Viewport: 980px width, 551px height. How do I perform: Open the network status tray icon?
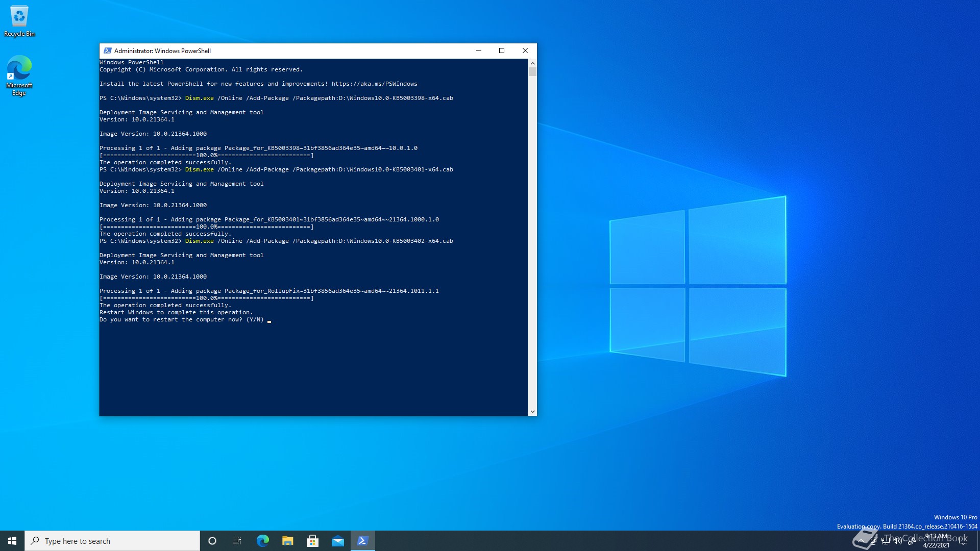coord(887,541)
